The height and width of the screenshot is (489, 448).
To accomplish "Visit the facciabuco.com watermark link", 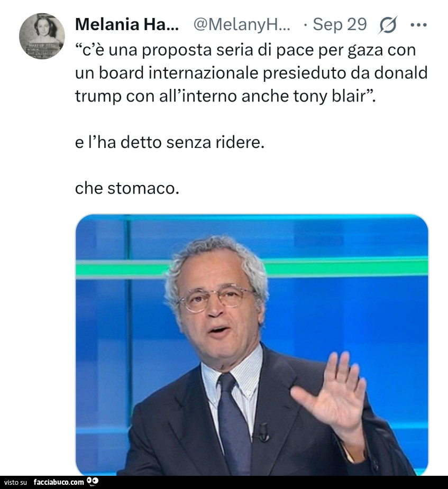I will [x=59, y=482].
